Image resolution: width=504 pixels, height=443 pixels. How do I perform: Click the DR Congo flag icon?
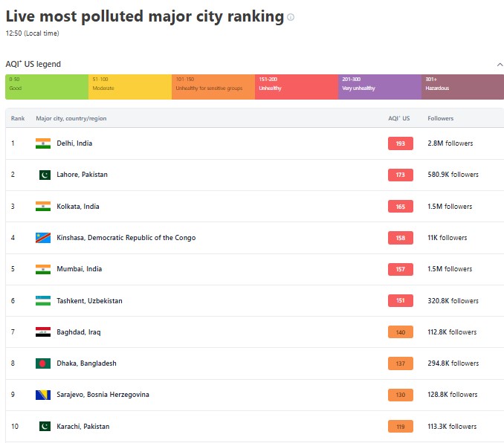coord(43,238)
